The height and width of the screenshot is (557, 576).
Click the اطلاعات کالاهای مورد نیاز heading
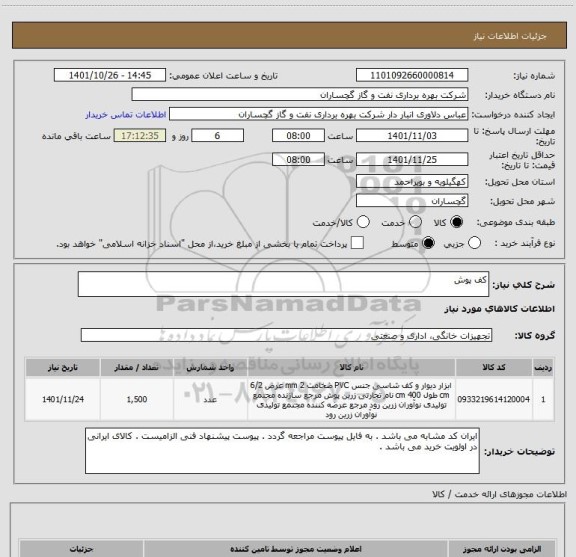500,309
